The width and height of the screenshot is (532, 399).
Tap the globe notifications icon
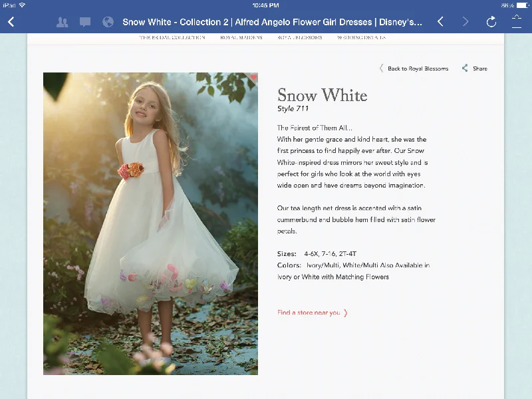pyautogui.click(x=108, y=22)
